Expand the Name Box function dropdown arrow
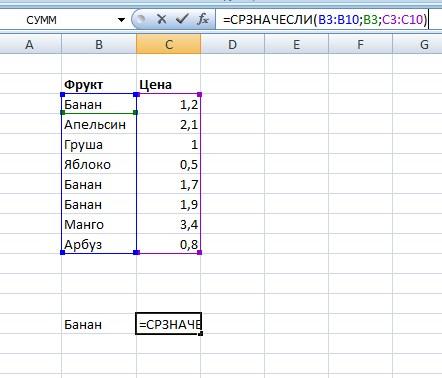The image size is (442, 378). [121, 20]
